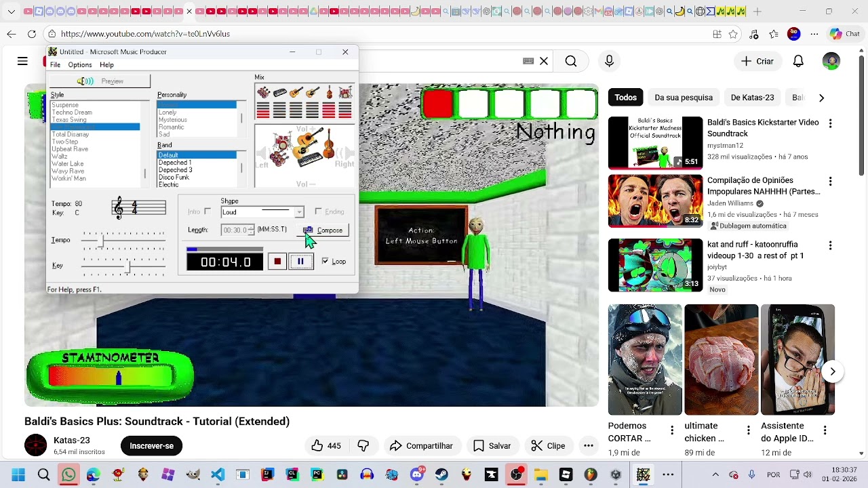This screenshot has width=868, height=488.
Task: Select the De Katas-23 chip
Action: [752, 98]
